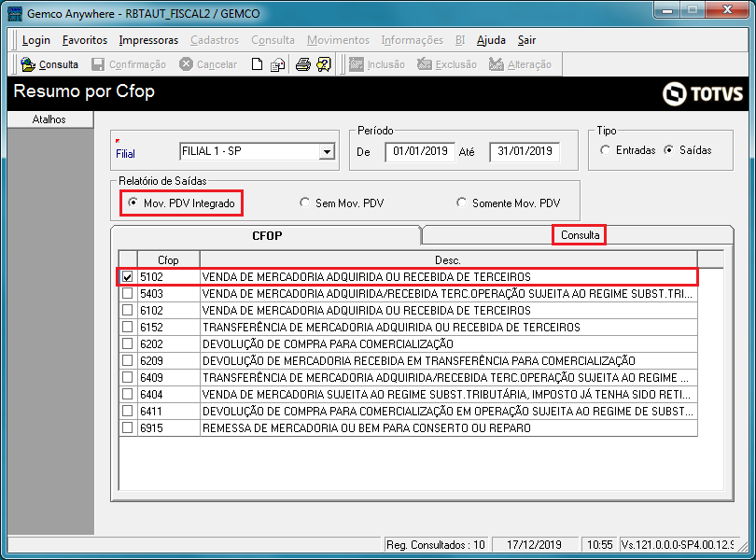Click the Consulta toolbar icon
The height and width of the screenshot is (560, 756).
(x=28, y=64)
